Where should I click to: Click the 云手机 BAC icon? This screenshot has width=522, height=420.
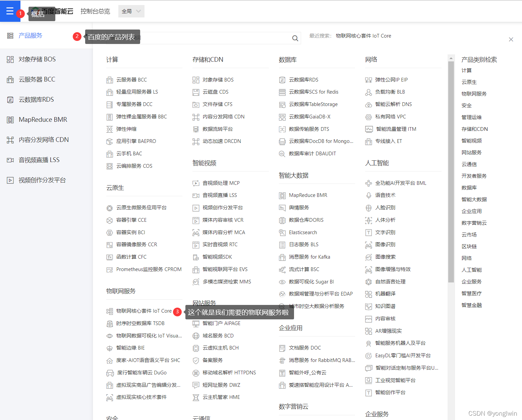point(110,154)
